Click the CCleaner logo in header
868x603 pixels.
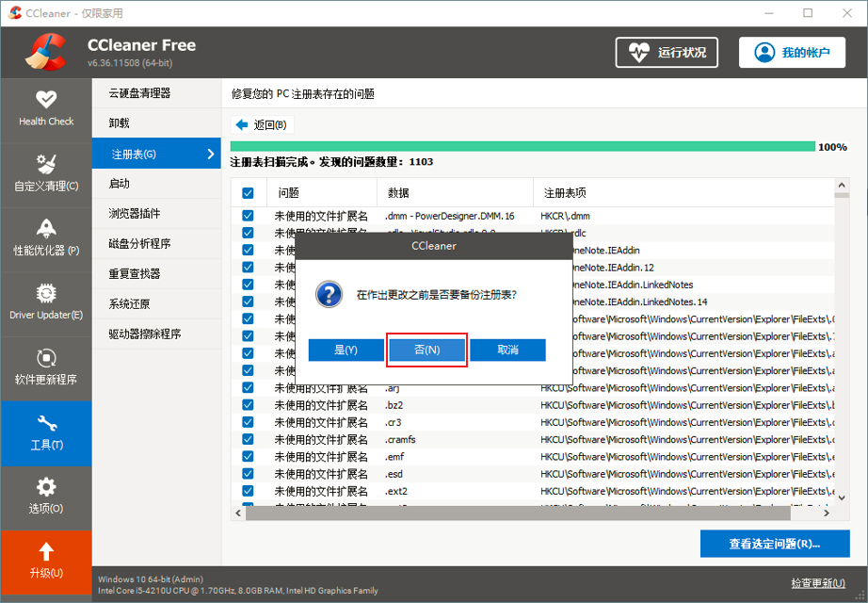click(46, 52)
